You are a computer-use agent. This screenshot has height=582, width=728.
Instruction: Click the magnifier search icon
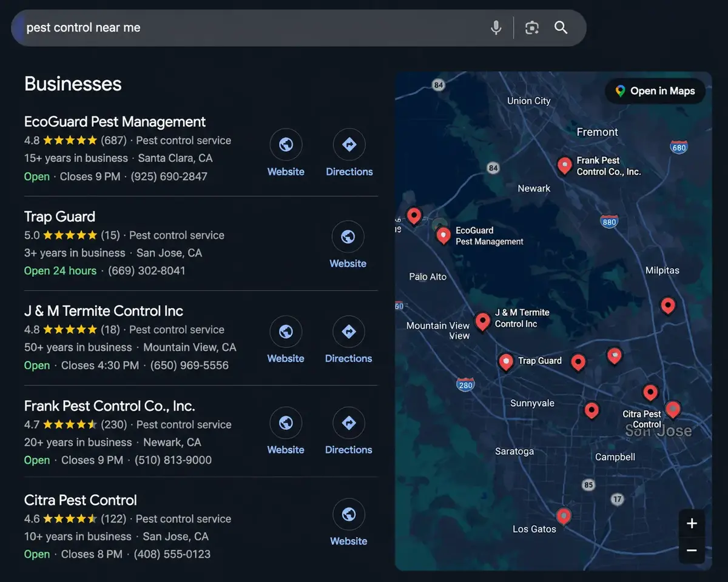561,27
